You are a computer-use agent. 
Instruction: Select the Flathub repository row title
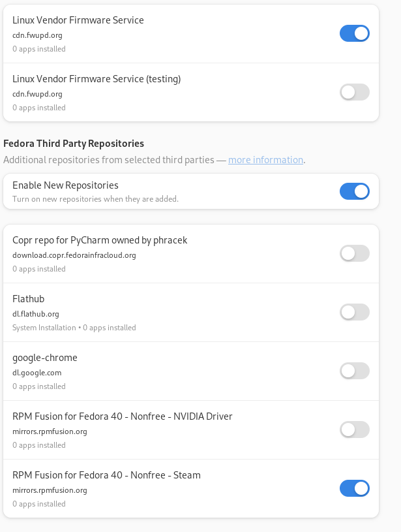coord(28,299)
